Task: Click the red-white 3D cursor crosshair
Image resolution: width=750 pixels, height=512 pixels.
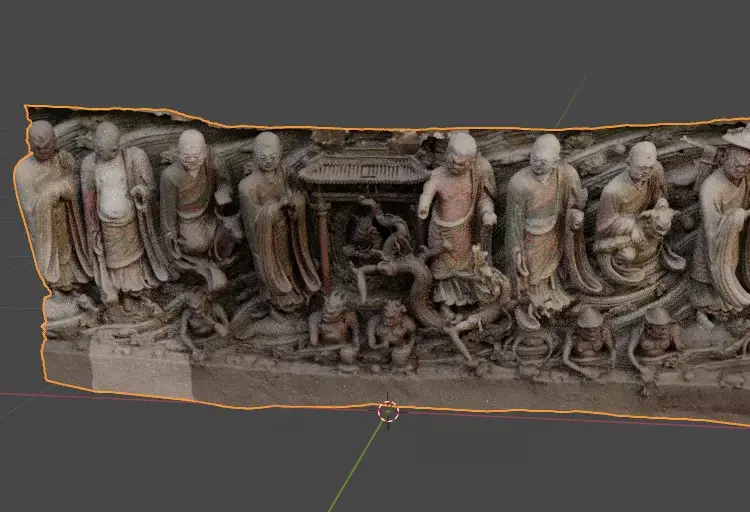Action: click(388, 412)
